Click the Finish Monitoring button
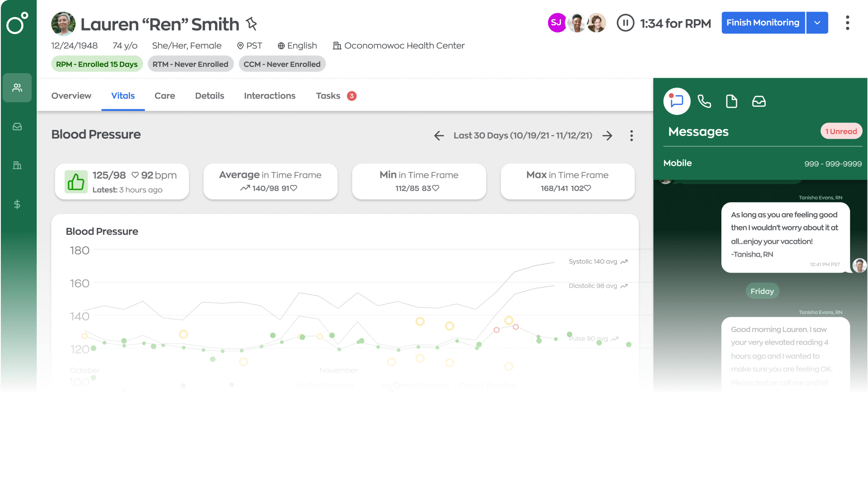 (x=763, y=23)
